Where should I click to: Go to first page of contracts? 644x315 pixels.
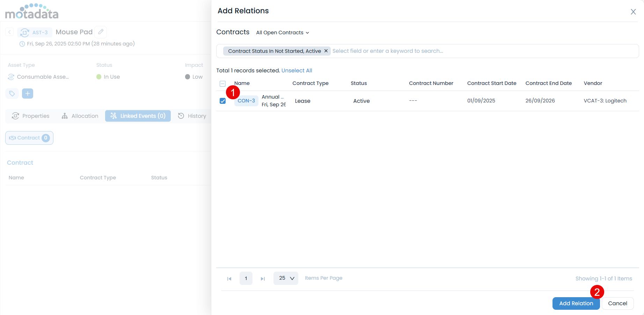pos(229,279)
